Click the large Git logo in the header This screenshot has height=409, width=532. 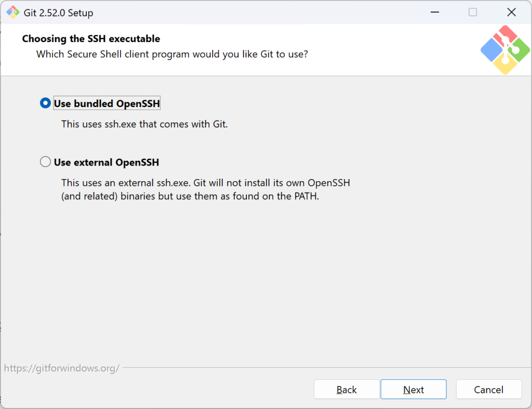point(504,50)
